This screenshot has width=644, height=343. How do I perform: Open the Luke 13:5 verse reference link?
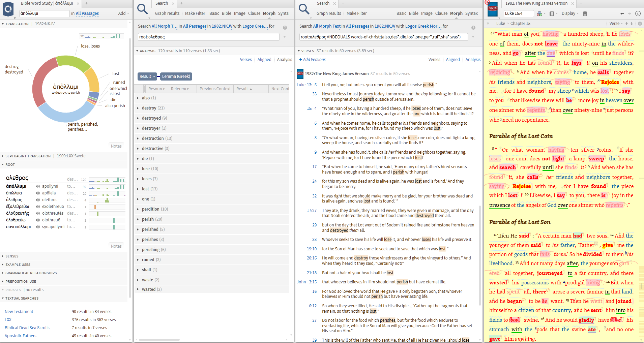pyautogui.click(x=306, y=85)
